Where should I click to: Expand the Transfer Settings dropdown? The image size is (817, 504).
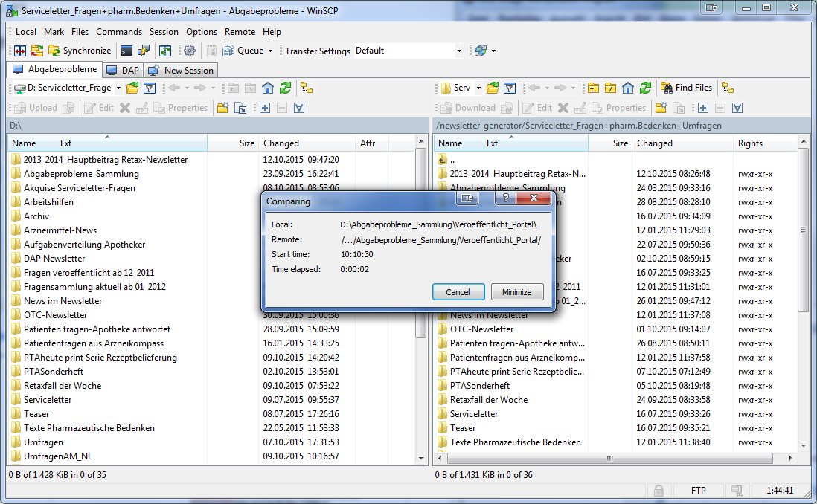pos(459,51)
